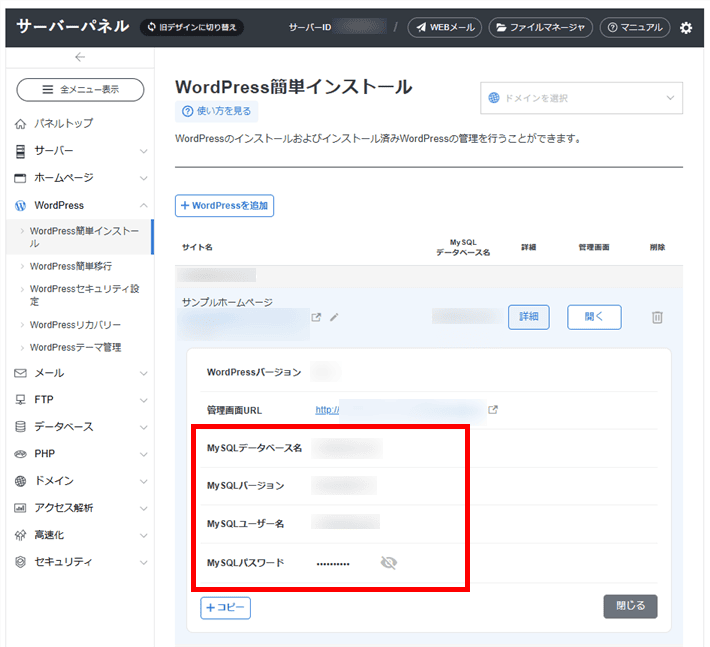Click the WEBメール button
Image resolution: width=710 pixels, height=647 pixels.
point(445,28)
